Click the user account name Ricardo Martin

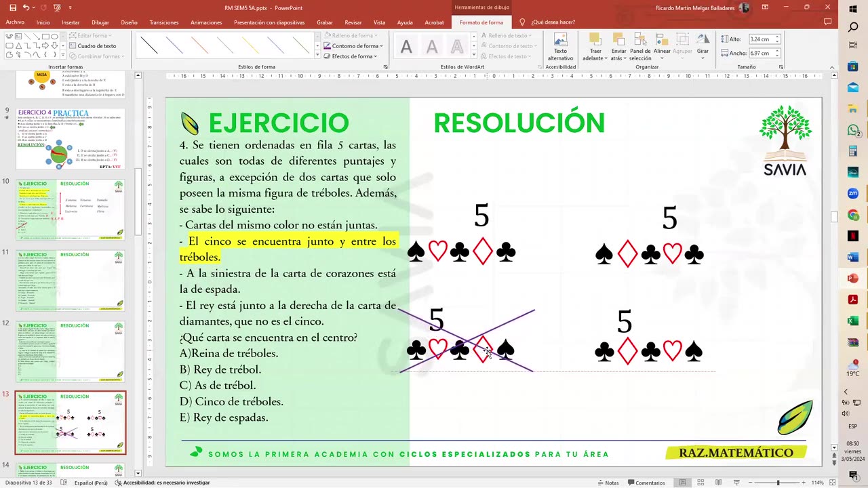[x=696, y=7]
